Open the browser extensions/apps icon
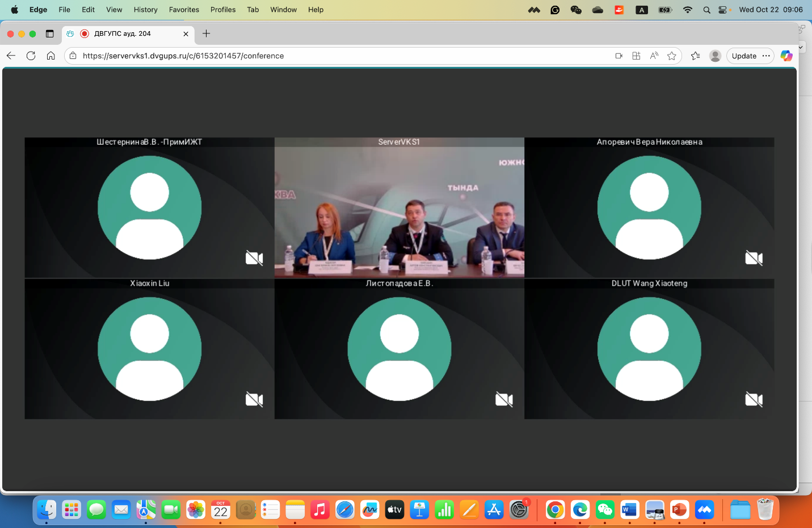Image resolution: width=812 pixels, height=528 pixels. click(636, 56)
